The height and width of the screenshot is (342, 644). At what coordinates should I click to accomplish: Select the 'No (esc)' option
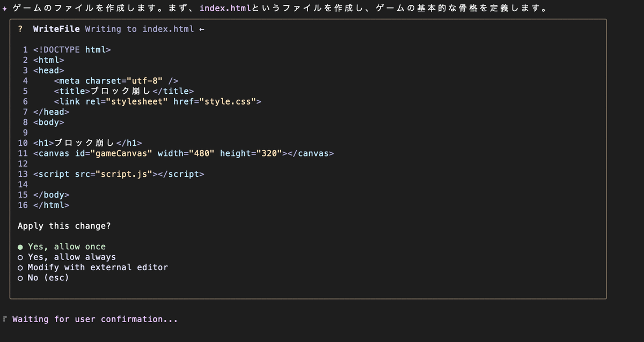point(43,278)
